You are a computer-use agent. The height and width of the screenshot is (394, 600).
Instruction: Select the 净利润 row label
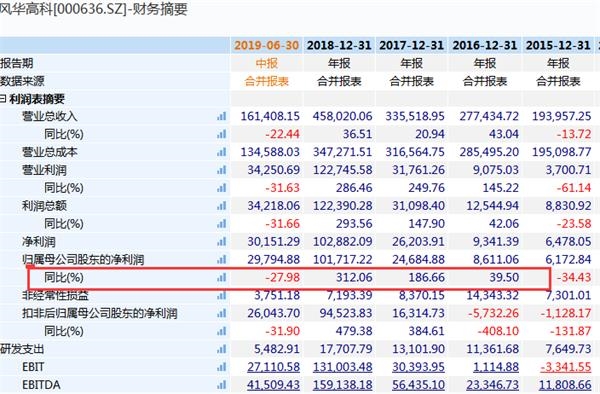[38, 242]
